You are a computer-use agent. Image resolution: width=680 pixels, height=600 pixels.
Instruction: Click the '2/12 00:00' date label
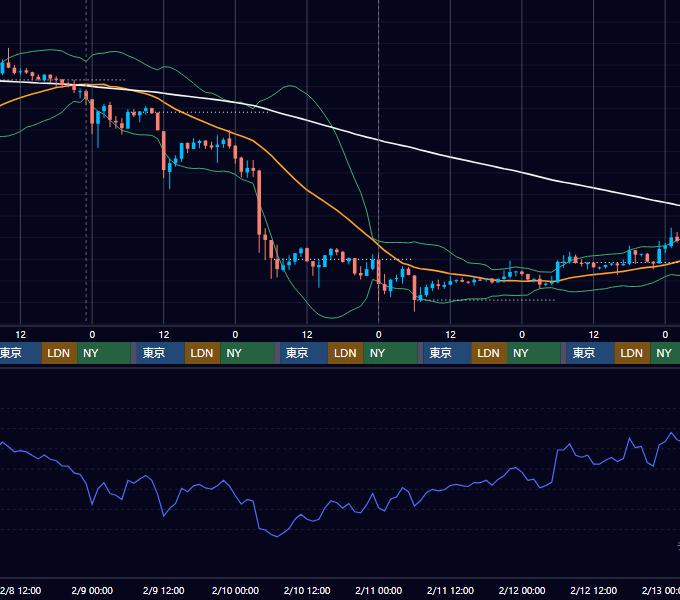[x=522, y=590]
